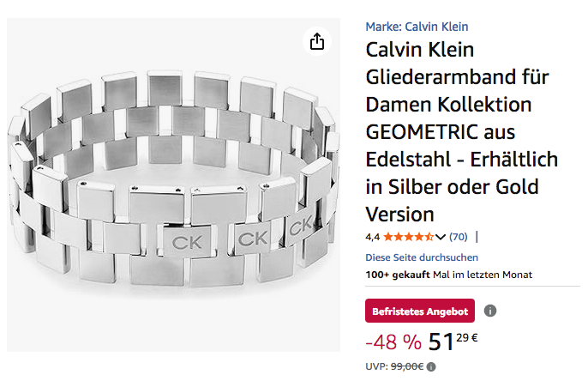The width and height of the screenshot is (588, 381).
Task: Click the info icon next to UVP price
Action: [431, 366]
